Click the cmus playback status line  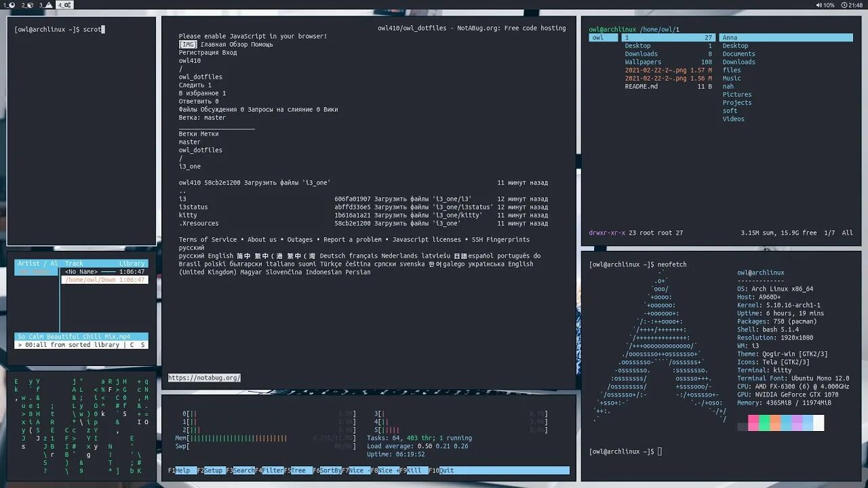tap(81, 345)
